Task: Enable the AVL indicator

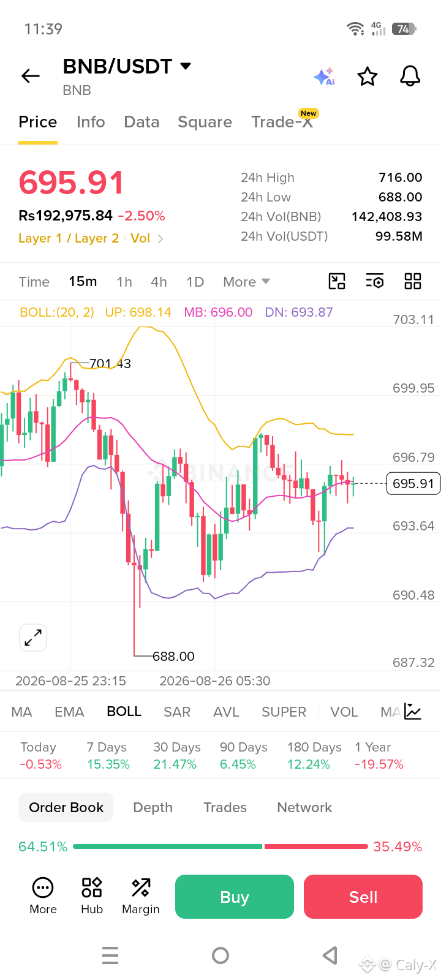Action: click(226, 712)
